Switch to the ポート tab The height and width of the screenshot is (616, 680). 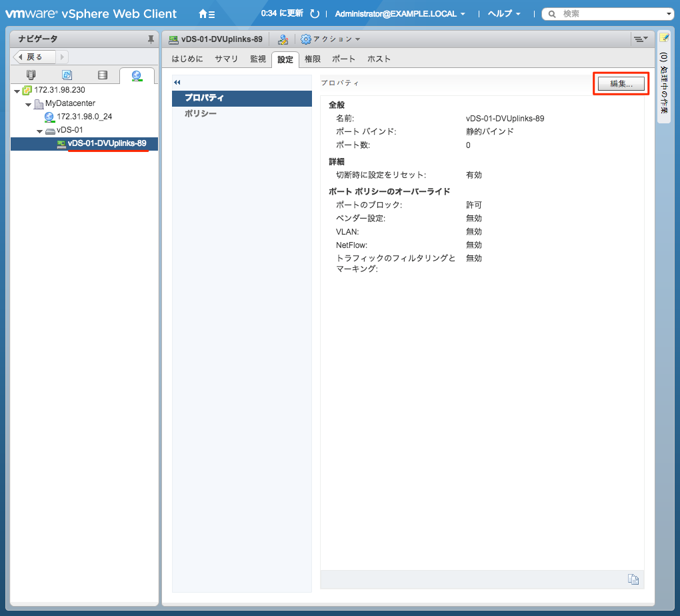click(343, 59)
